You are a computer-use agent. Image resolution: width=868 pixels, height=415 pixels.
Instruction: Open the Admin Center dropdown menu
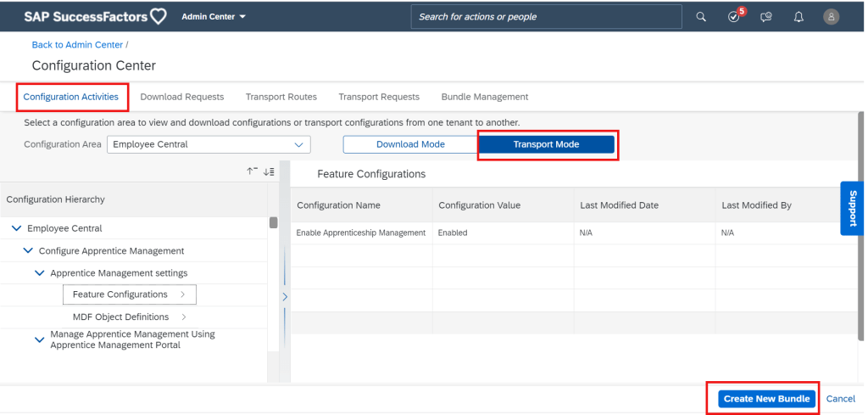(214, 16)
